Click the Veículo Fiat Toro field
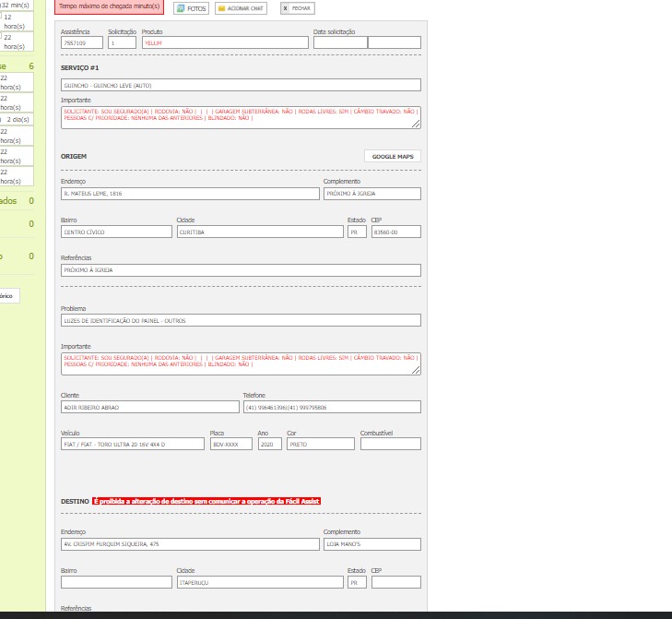The width and height of the screenshot is (672, 619). pos(133,444)
